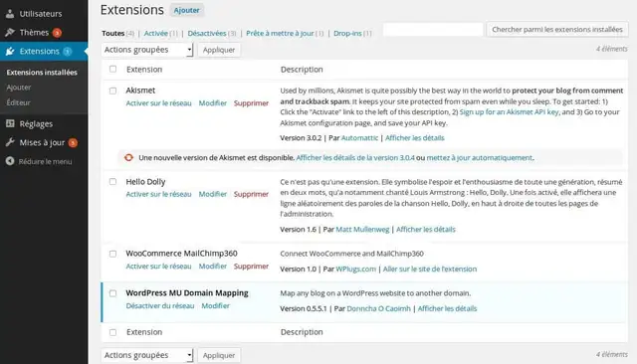
Task: Click Désactiver du réseau for Domain Mapping
Action: coord(160,305)
